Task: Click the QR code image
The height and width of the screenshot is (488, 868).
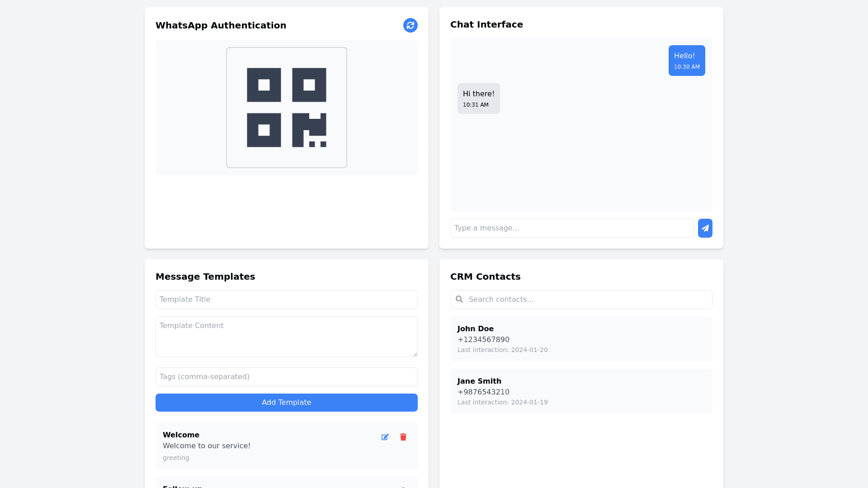Action: pyautogui.click(x=286, y=108)
